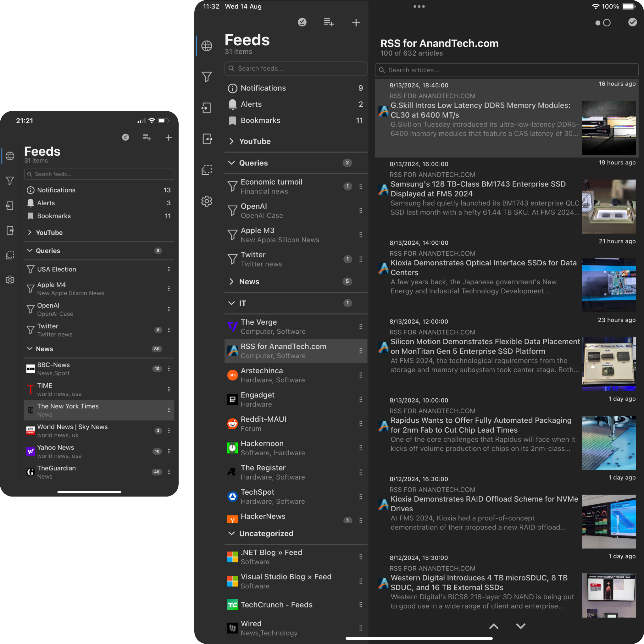Open the Hackernoon feed
This screenshot has width=644, height=644.
296,448
